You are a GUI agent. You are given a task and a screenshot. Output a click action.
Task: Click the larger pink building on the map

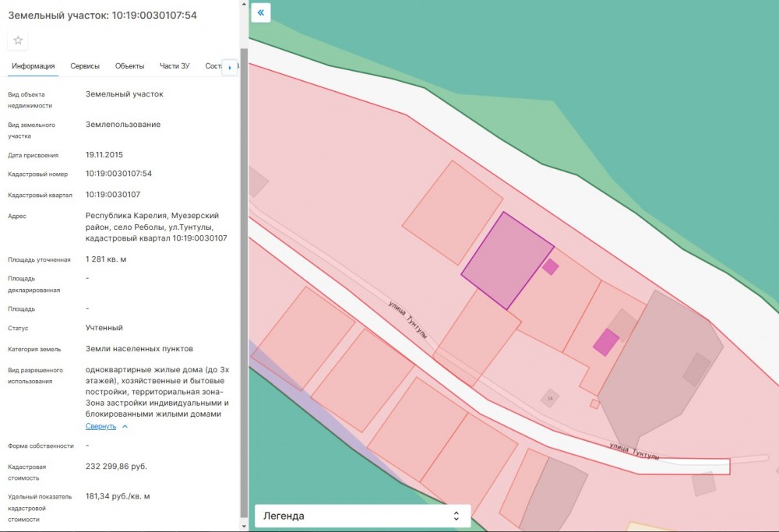[x=605, y=342]
